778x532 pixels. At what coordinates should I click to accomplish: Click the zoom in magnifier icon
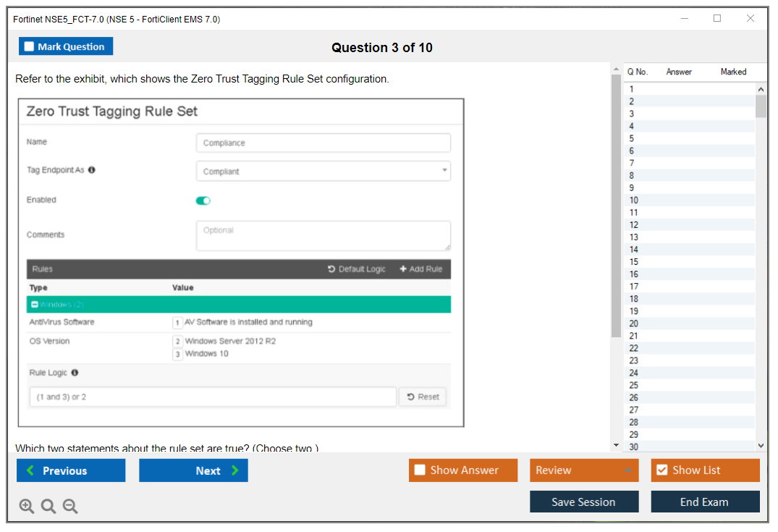(26, 506)
